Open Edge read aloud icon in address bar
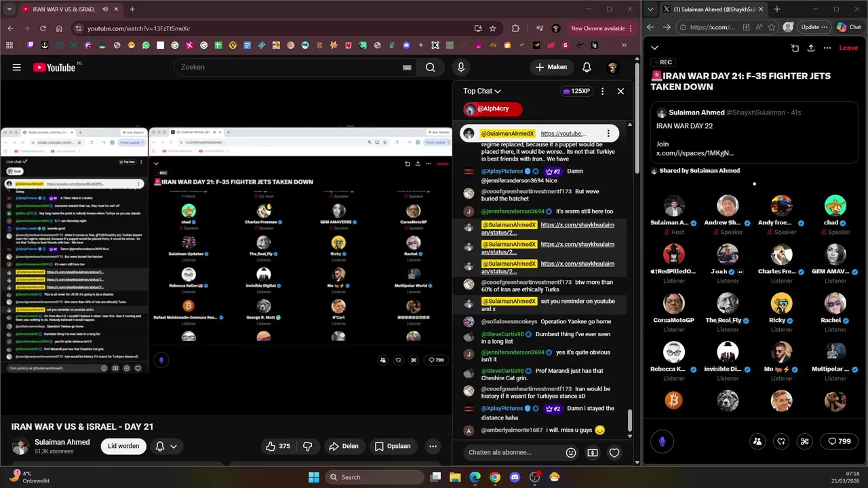 pos(759,27)
